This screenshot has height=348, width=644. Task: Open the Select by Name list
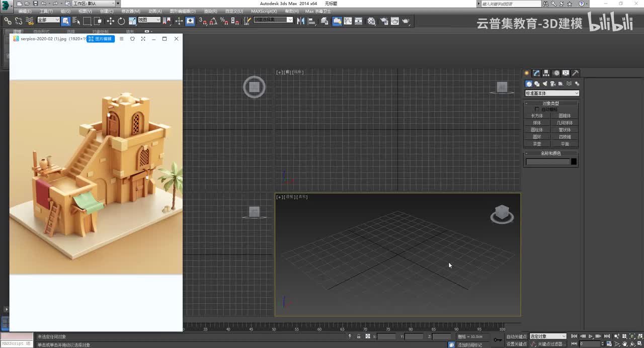76,21
